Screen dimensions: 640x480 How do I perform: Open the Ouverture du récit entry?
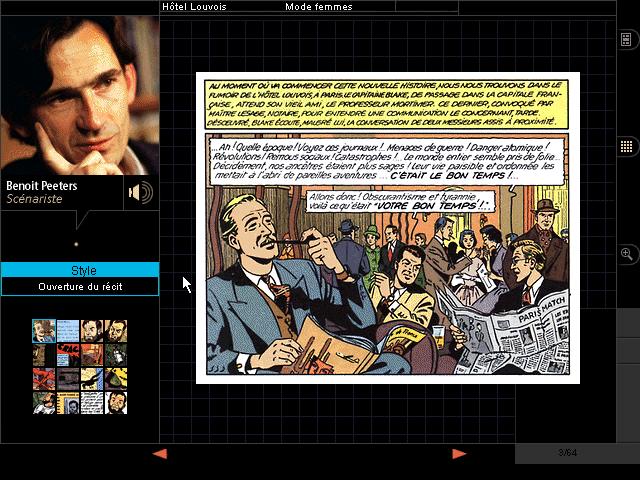point(80,287)
